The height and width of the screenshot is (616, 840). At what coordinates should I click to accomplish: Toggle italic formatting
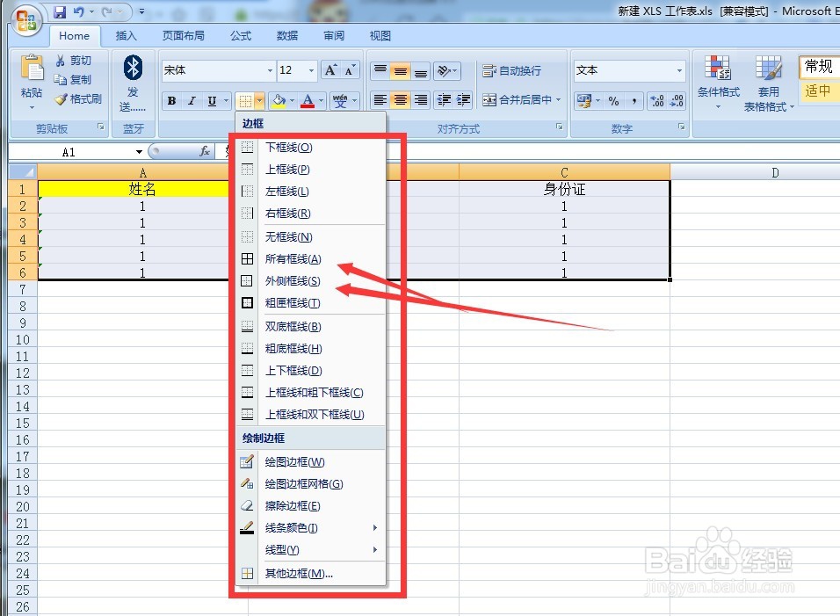click(x=192, y=101)
